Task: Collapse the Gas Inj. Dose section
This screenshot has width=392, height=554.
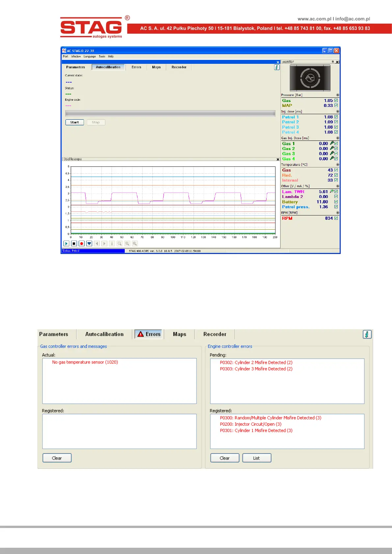Action: 337,138
